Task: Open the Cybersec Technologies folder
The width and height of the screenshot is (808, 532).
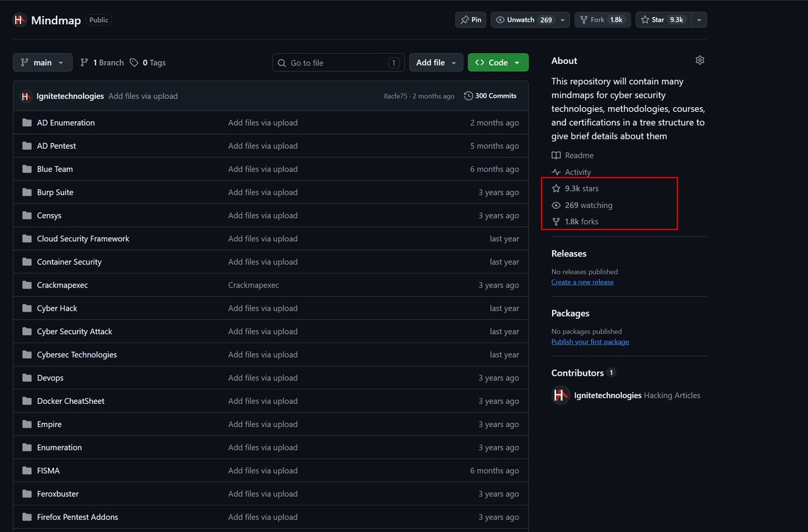Action: 77,354
